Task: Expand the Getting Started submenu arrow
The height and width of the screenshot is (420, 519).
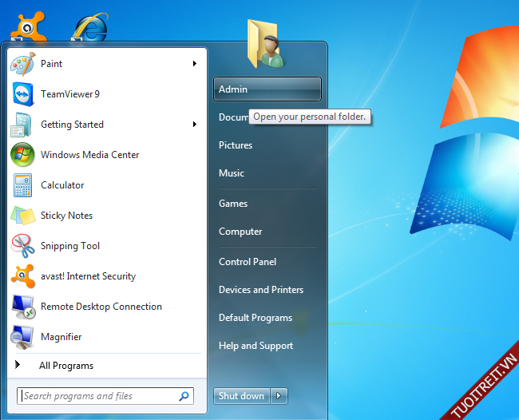Action: coord(195,125)
